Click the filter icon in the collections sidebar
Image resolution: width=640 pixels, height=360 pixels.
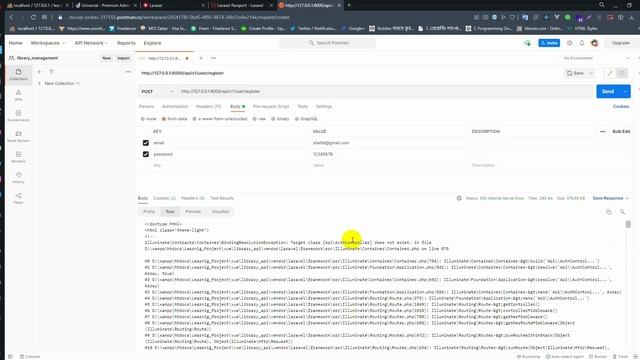point(51,72)
